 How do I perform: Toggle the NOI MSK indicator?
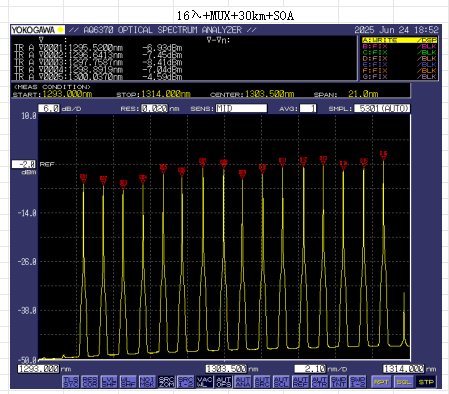click(147, 382)
